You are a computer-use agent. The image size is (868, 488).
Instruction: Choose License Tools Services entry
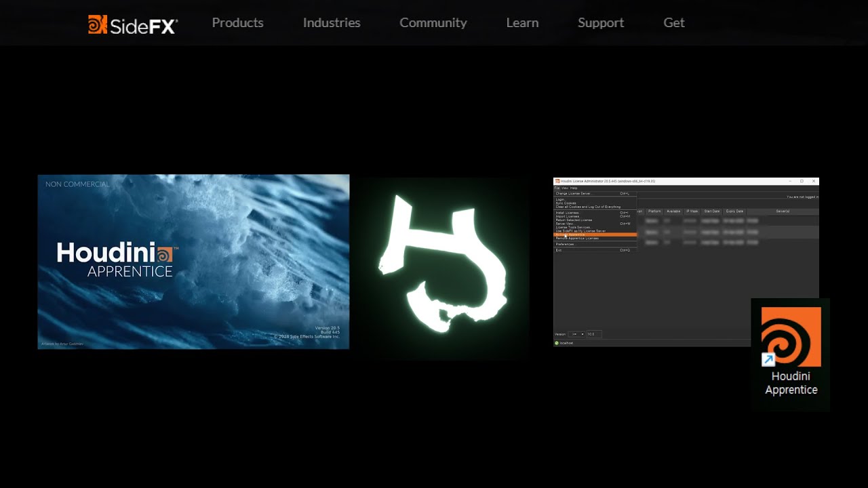[x=595, y=227]
